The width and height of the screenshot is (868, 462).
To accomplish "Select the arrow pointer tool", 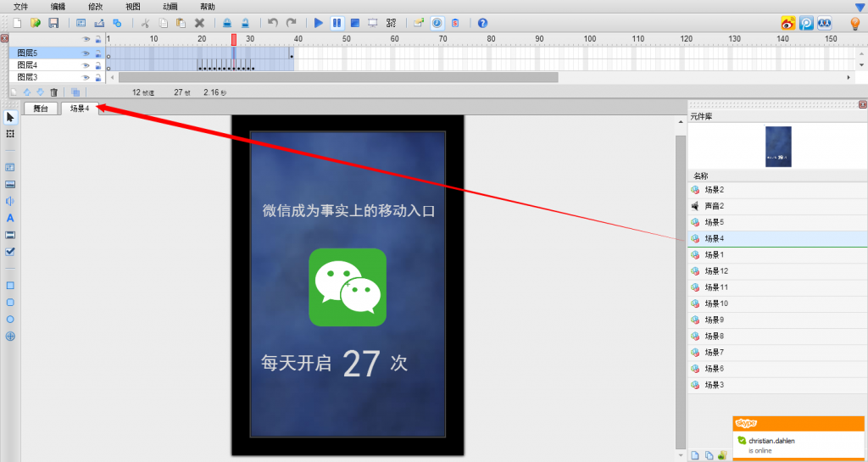I will click(10, 117).
